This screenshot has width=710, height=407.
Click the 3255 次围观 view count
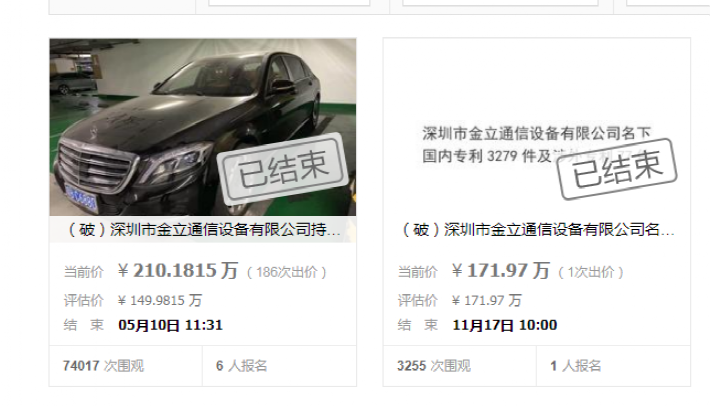(x=434, y=366)
